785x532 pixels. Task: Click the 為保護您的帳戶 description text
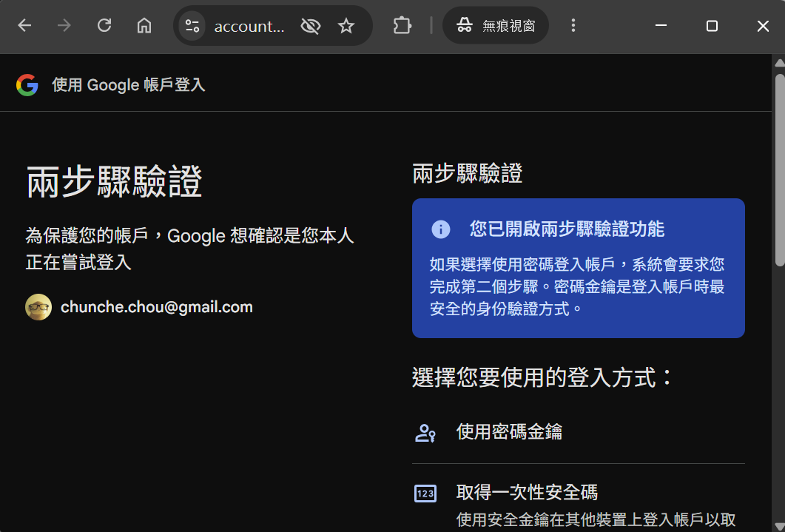coord(189,249)
